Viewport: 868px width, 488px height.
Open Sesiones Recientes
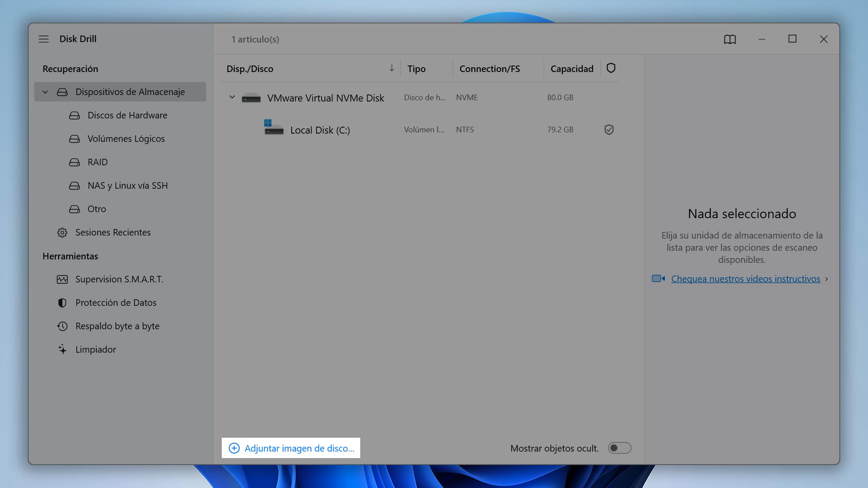[113, 233]
